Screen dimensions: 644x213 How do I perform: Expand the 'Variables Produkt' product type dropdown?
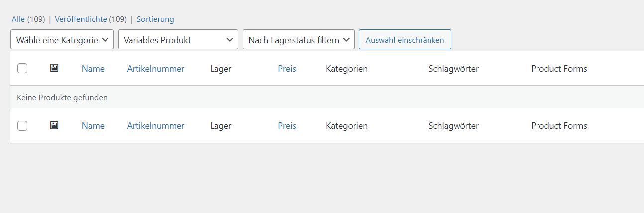[178, 40]
